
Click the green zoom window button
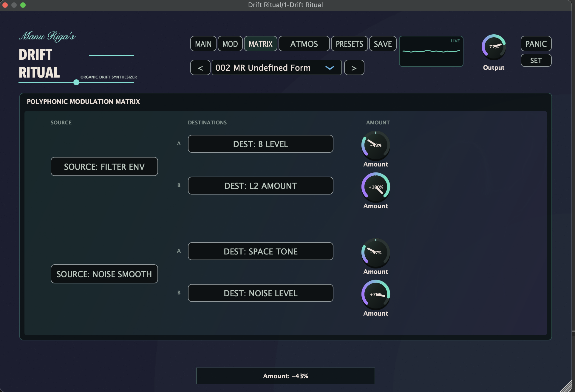point(23,5)
